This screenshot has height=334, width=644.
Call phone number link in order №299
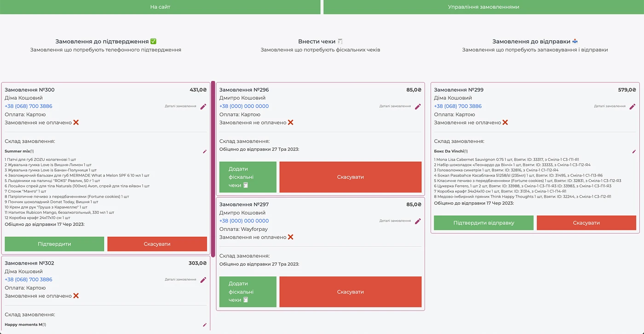458,106
